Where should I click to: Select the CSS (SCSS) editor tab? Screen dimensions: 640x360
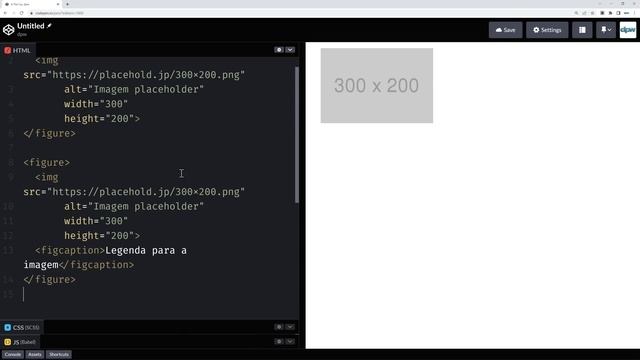[22, 327]
